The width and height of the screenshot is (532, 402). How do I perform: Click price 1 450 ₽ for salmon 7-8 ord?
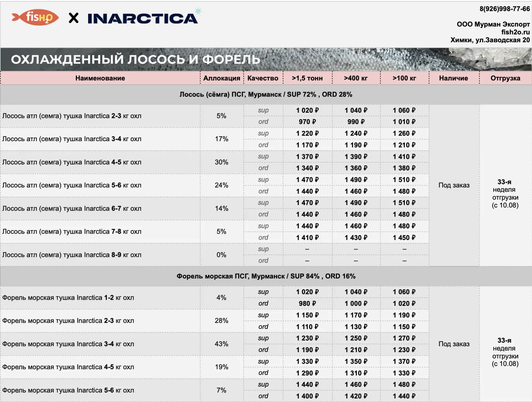click(404, 238)
